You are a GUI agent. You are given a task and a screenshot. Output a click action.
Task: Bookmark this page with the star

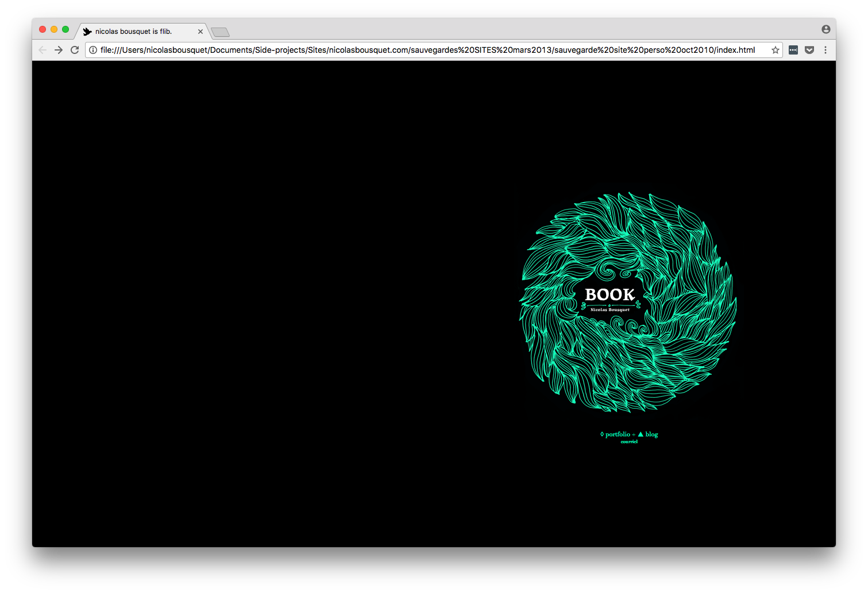775,50
